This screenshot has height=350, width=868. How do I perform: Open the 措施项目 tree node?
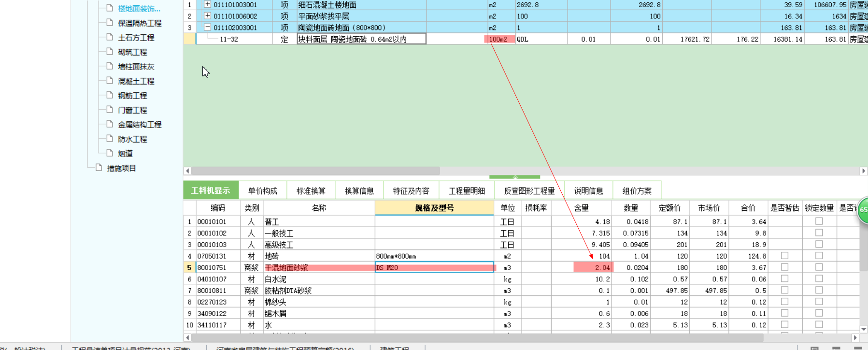coord(121,168)
